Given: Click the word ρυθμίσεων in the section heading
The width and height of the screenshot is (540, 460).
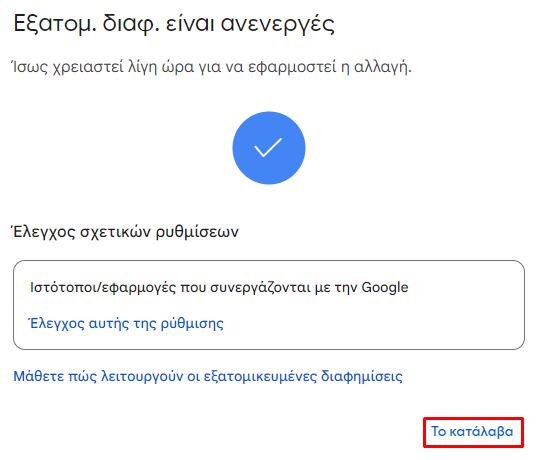Looking at the screenshot, I should tap(197, 232).
